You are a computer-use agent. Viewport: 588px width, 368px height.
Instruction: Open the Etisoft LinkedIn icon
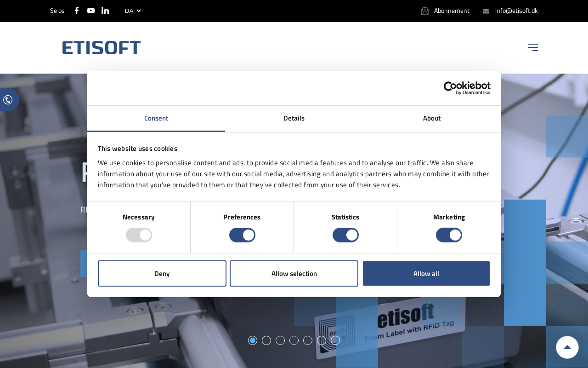point(105,11)
